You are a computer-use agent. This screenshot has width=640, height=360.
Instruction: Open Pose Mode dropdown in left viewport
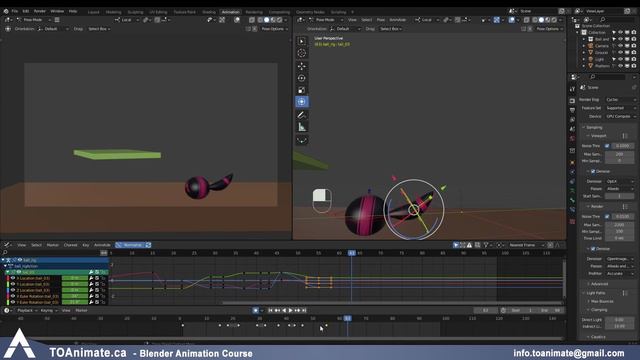[x=33, y=20]
